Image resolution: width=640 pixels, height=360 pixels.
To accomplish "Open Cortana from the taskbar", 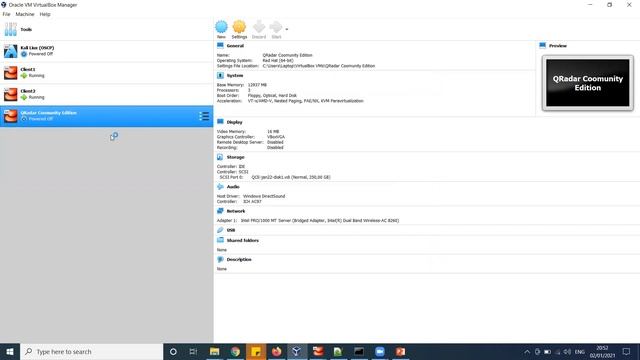I will (173, 351).
